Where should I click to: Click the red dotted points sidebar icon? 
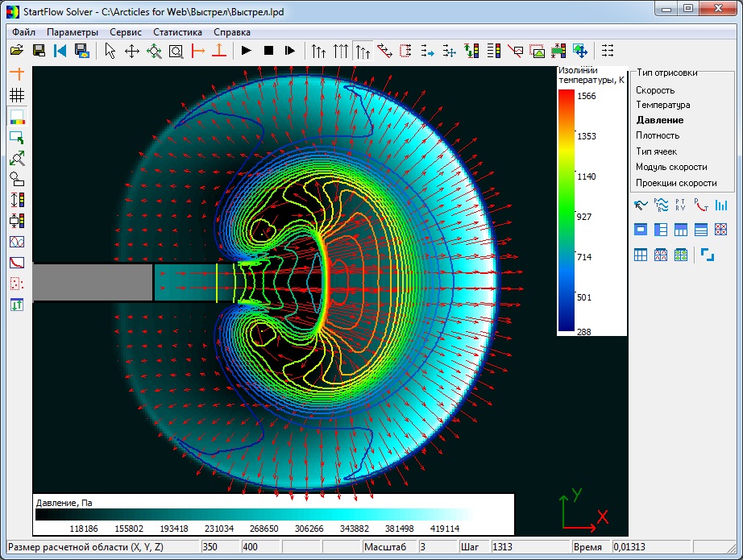(x=17, y=284)
